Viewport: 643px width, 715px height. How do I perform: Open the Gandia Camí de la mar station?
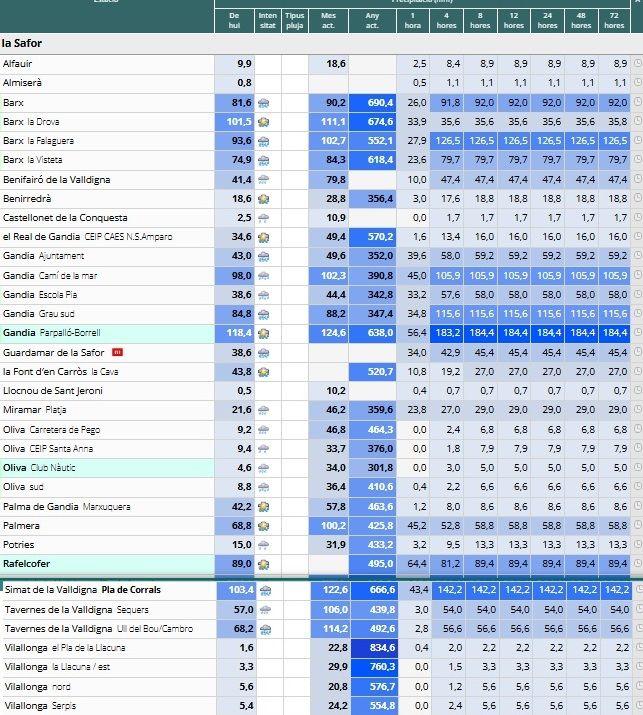pos(50,275)
